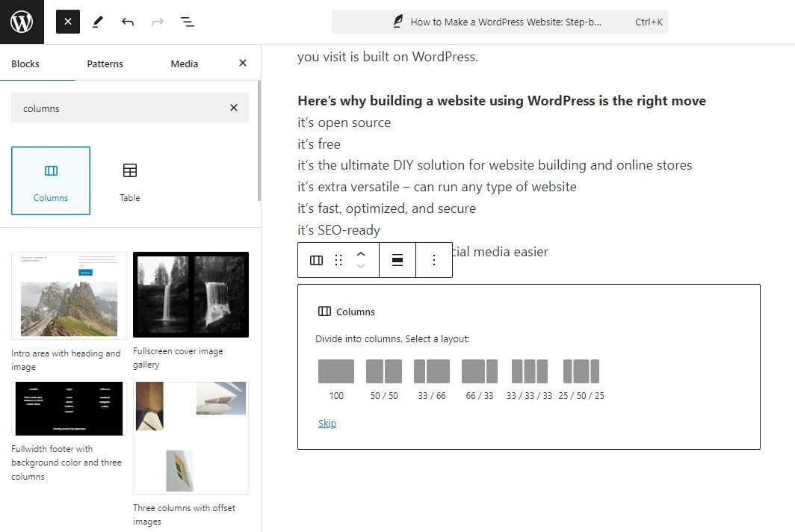Image resolution: width=795 pixels, height=532 pixels.
Task: Choose Fullscreen cover image gallery pattern
Action: [x=191, y=310]
